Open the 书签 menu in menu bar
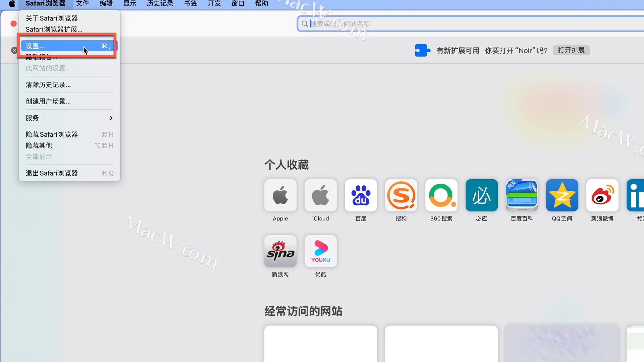The width and height of the screenshot is (644, 362). [191, 4]
